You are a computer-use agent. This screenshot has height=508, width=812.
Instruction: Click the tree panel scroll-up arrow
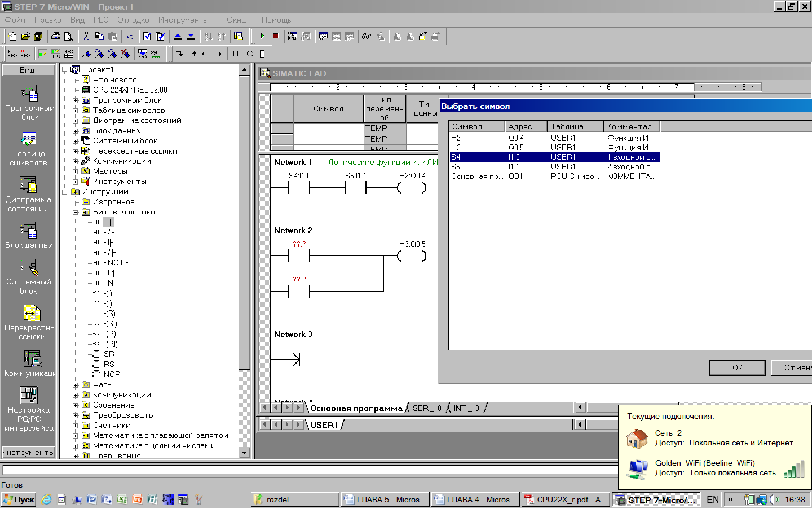245,70
